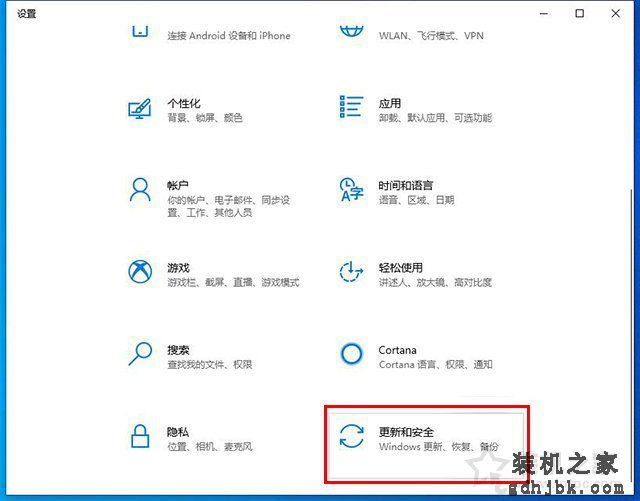This screenshot has width=640, height=501.
Task: Open the Gaming Xbox icon
Action: pos(140,272)
